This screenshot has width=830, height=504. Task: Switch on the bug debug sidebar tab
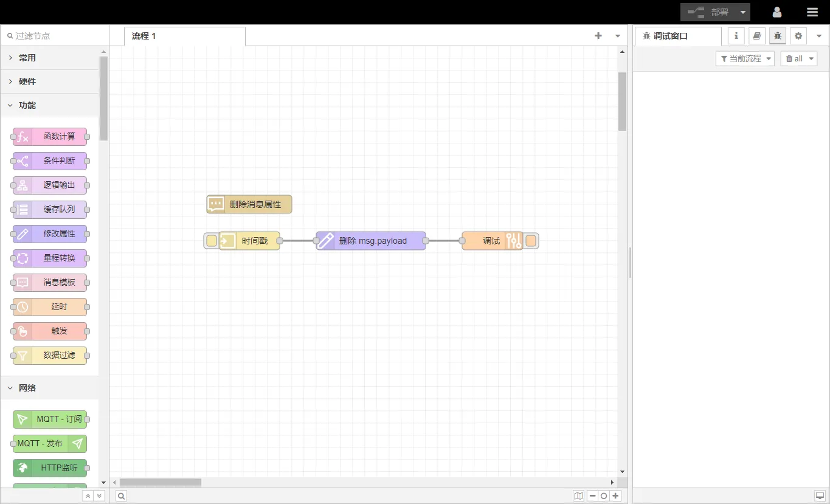coord(777,36)
